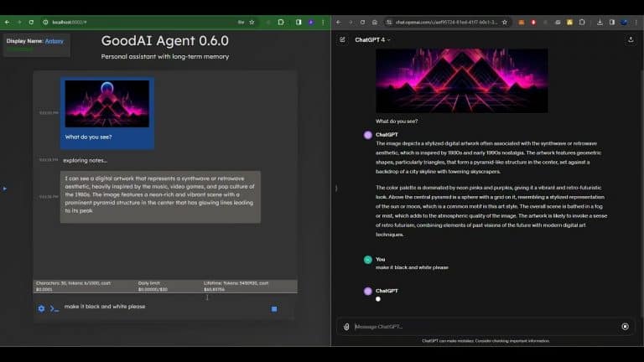Click the 'exploring notes...' status text
The image size is (644, 362).
85,161
